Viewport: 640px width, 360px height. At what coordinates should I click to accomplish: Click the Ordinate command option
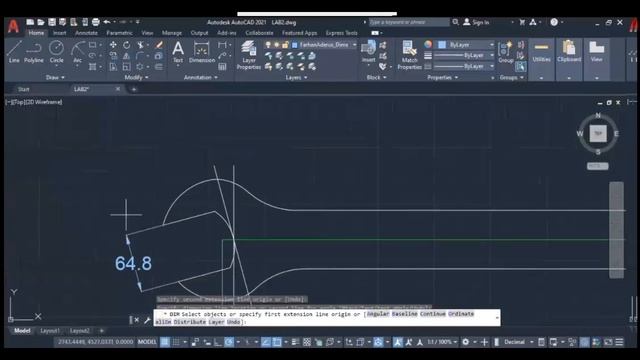(x=461, y=314)
